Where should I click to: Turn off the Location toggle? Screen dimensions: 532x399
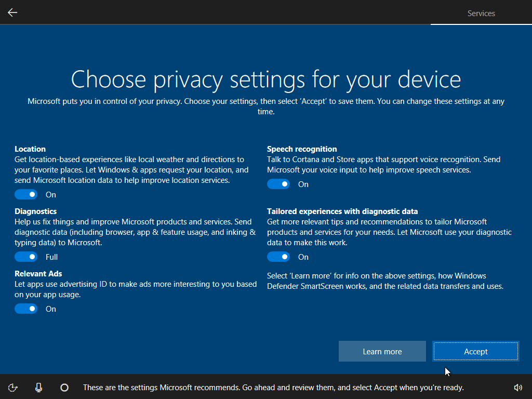coord(26,194)
